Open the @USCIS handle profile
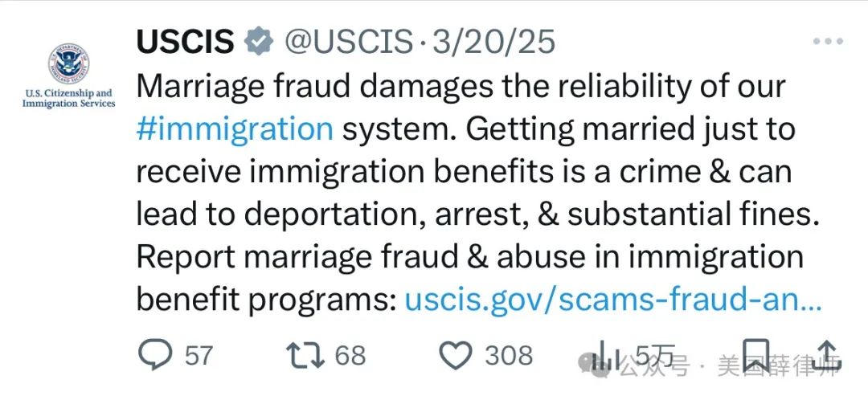The image size is (868, 400). pos(349,42)
